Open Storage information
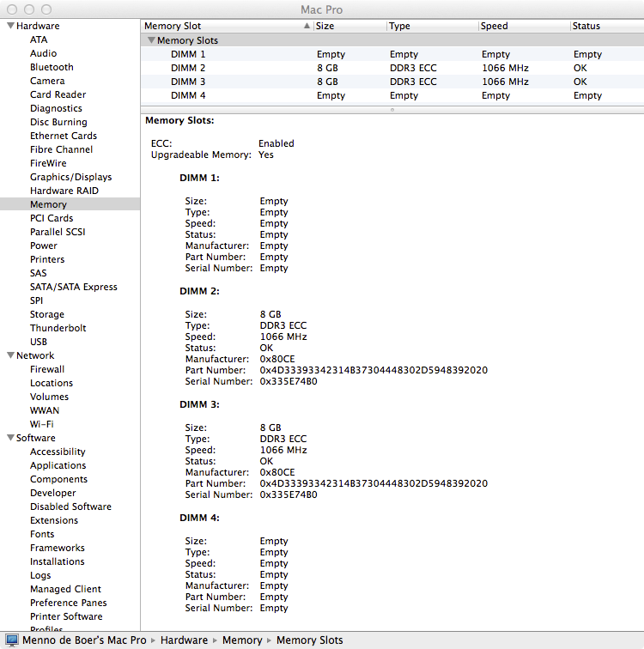Screen dimensions: 644x649 coord(46,314)
